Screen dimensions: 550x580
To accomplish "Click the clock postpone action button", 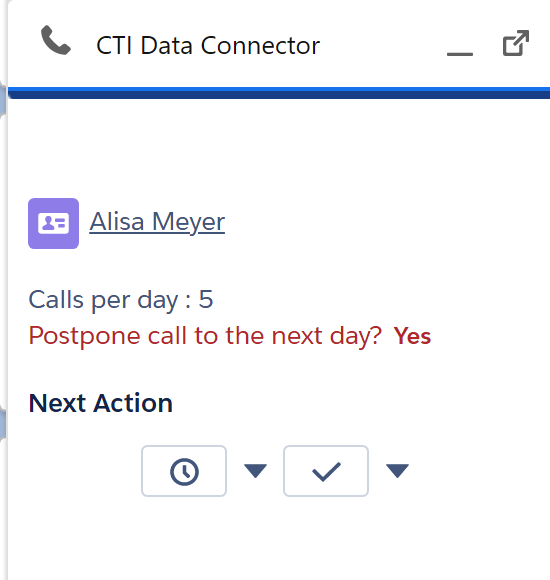I will [184, 471].
